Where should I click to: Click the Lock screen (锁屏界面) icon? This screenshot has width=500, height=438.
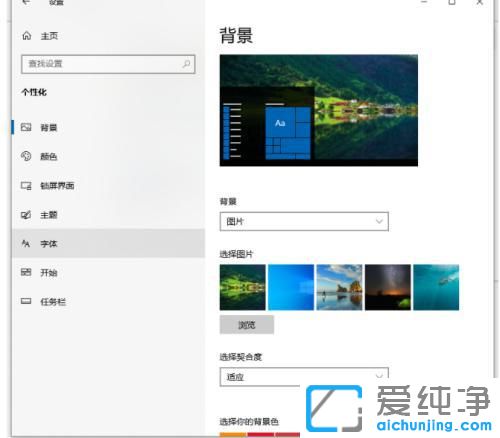tap(26, 185)
